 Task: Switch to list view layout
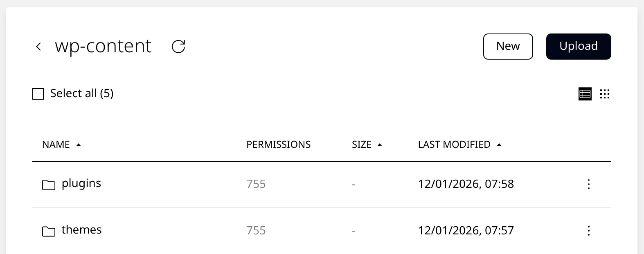point(585,94)
